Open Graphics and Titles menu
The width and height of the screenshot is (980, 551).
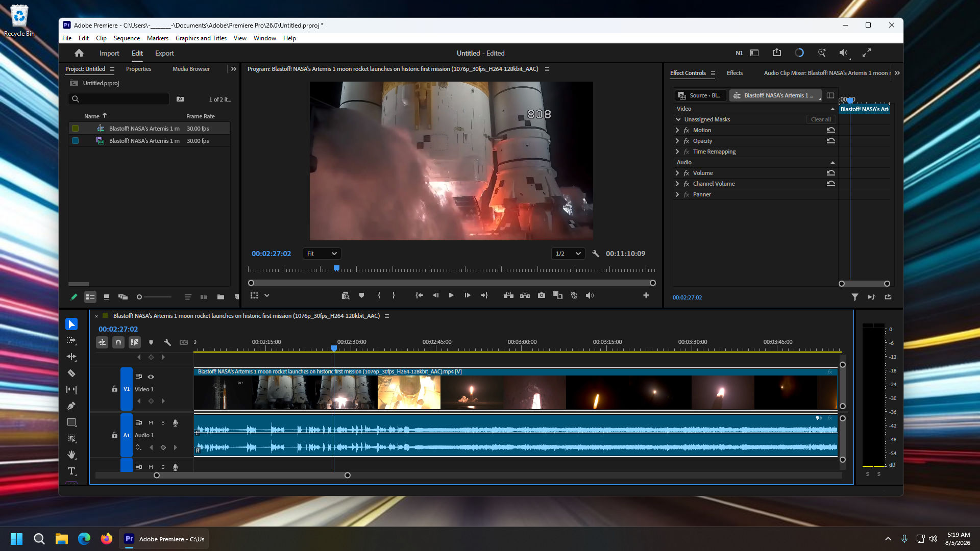[x=201, y=38]
